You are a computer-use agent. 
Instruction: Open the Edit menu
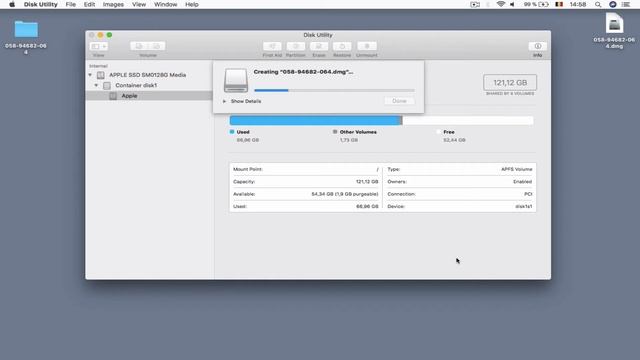[89, 4]
